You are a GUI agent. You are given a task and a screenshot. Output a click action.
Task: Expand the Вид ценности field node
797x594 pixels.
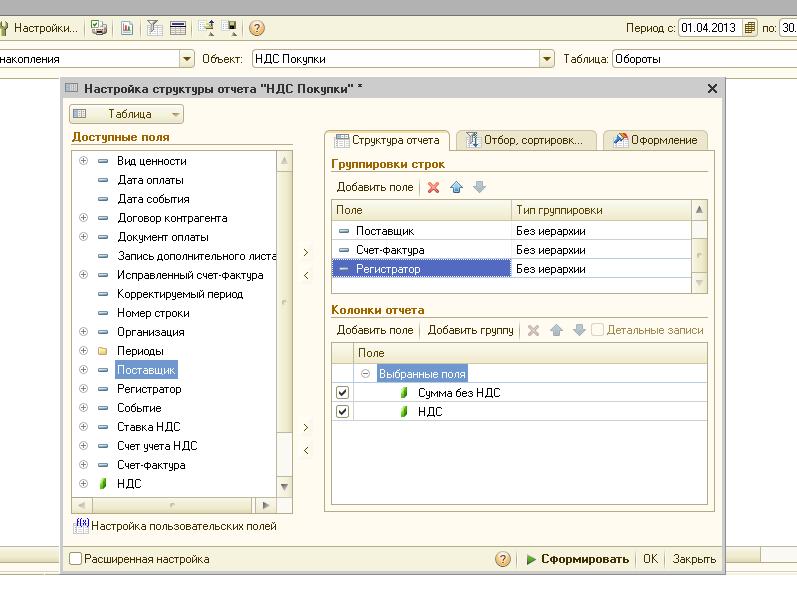pyautogui.click(x=84, y=161)
